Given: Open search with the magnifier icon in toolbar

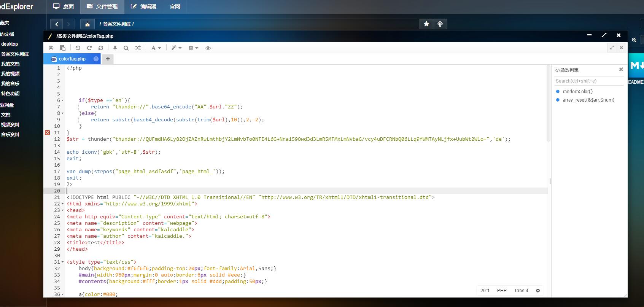Looking at the screenshot, I should [126, 48].
